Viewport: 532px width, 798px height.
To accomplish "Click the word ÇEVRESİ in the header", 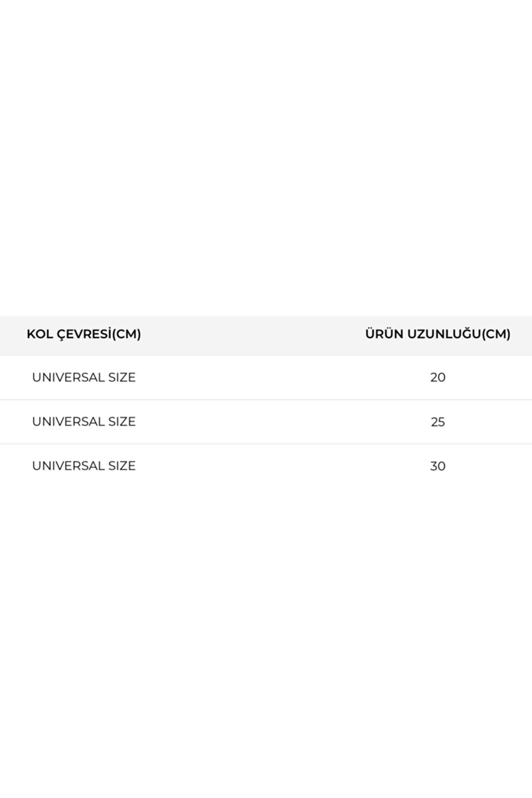I will point(84,334).
